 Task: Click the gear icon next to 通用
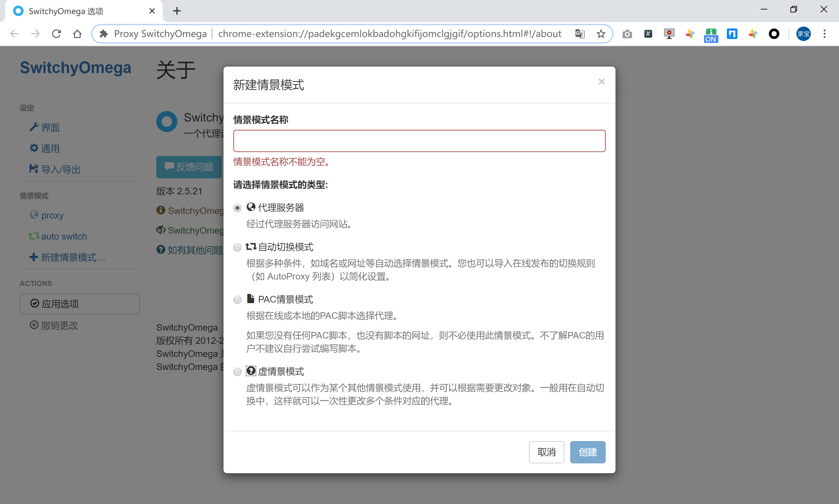pos(34,148)
